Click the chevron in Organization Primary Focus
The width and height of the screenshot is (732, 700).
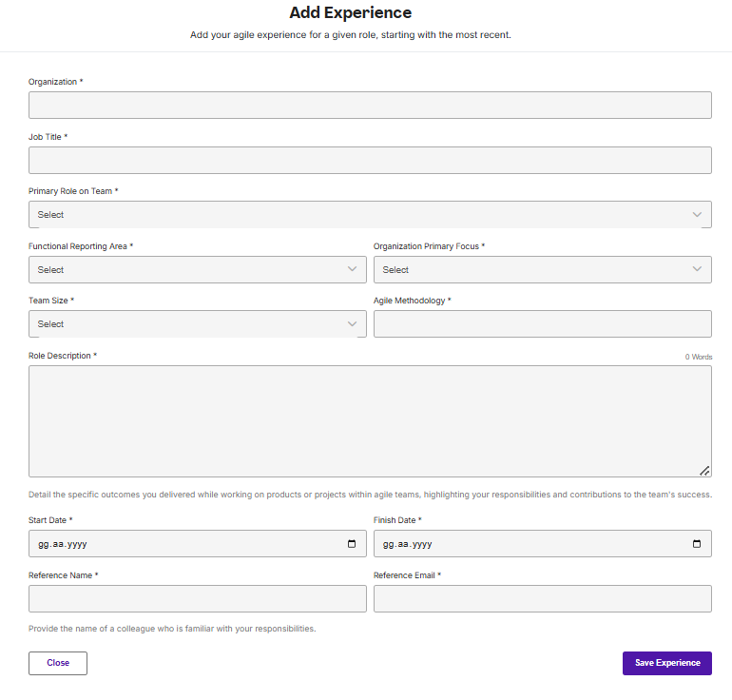[697, 270]
